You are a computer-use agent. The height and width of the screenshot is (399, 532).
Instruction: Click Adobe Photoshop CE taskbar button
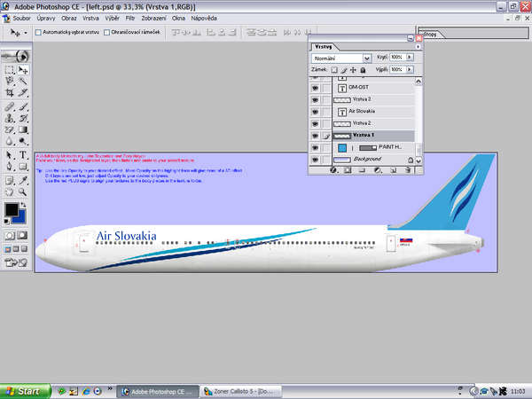coord(158,392)
